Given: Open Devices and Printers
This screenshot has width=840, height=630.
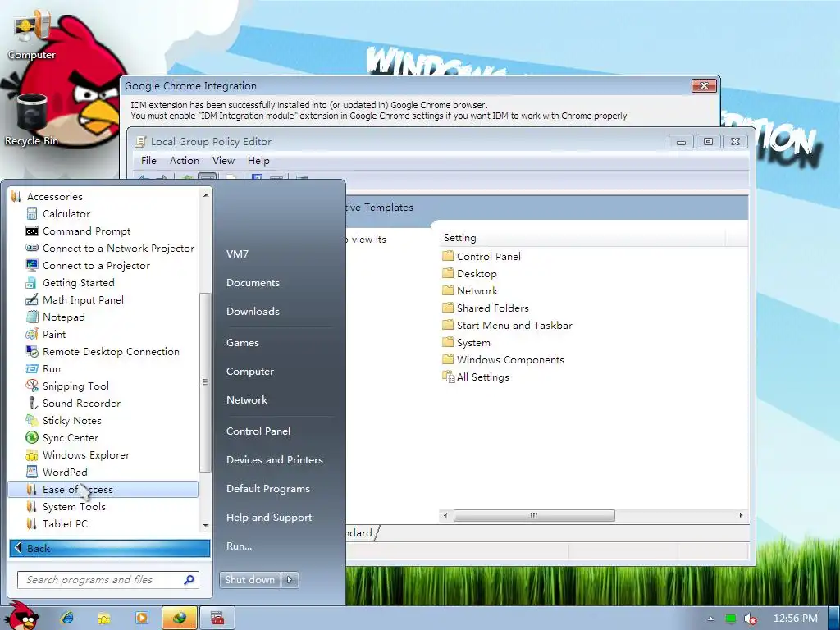Looking at the screenshot, I should tap(275, 459).
